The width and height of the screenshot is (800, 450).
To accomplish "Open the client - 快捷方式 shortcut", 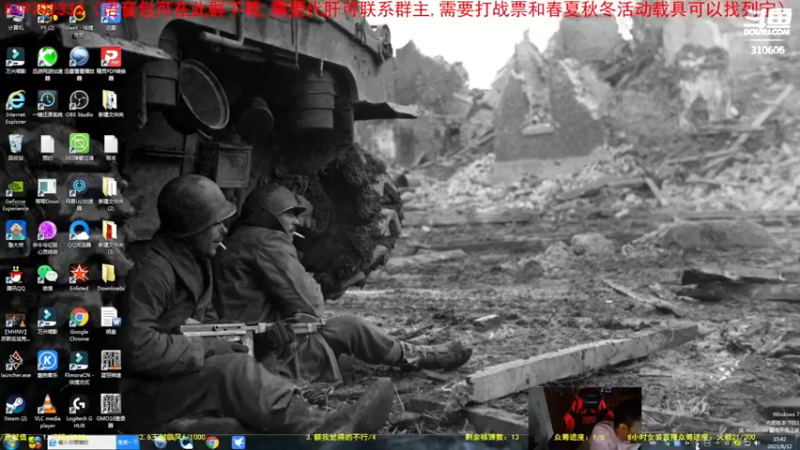I will [79, 18].
